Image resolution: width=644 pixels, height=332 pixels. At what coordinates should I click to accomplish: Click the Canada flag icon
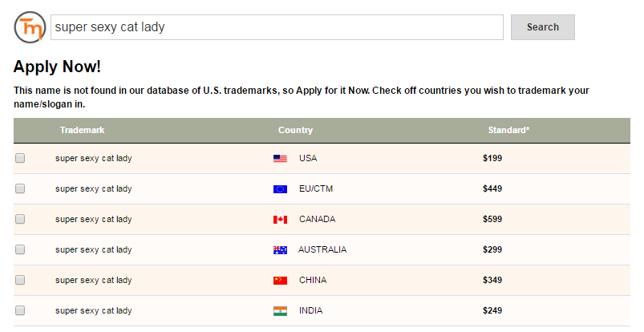coord(280,220)
